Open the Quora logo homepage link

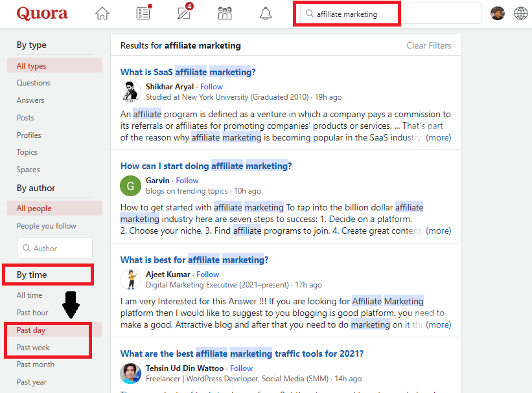[x=42, y=14]
